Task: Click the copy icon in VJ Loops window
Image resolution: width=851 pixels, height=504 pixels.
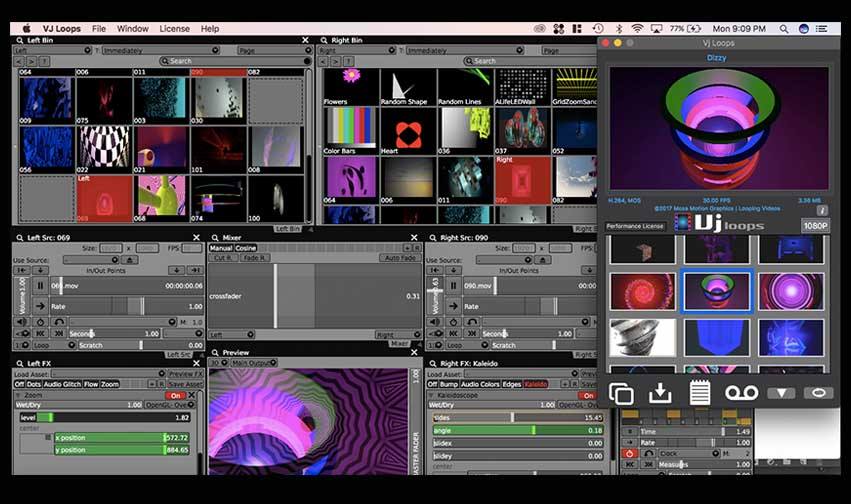Action: click(x=621, y=393)
